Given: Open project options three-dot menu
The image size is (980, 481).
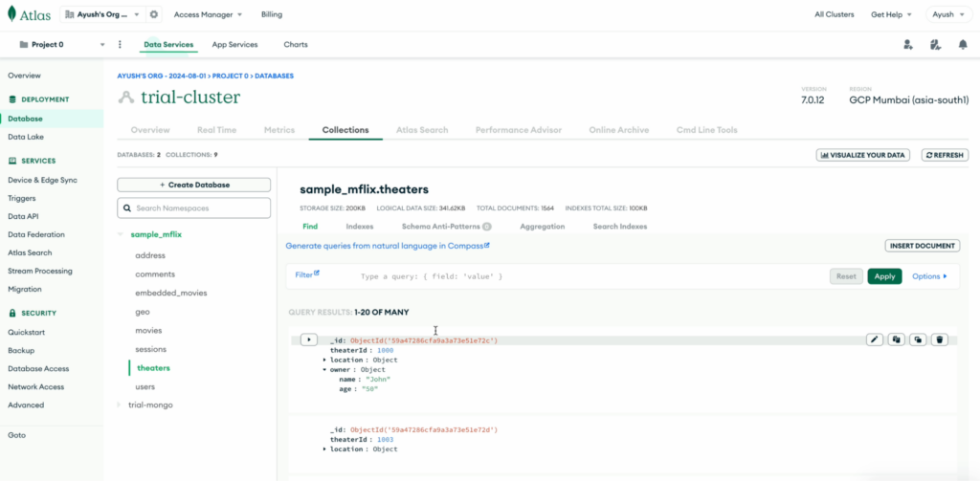Looking at the screenshot, I should (120, 44).
